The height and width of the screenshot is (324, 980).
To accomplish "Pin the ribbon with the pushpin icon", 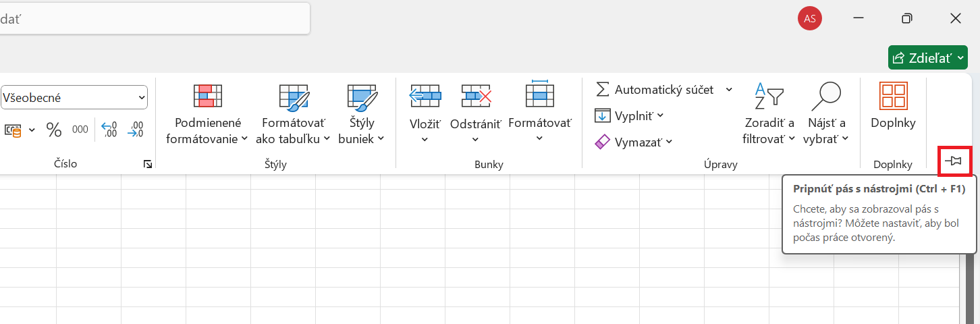I will (954, 161).
